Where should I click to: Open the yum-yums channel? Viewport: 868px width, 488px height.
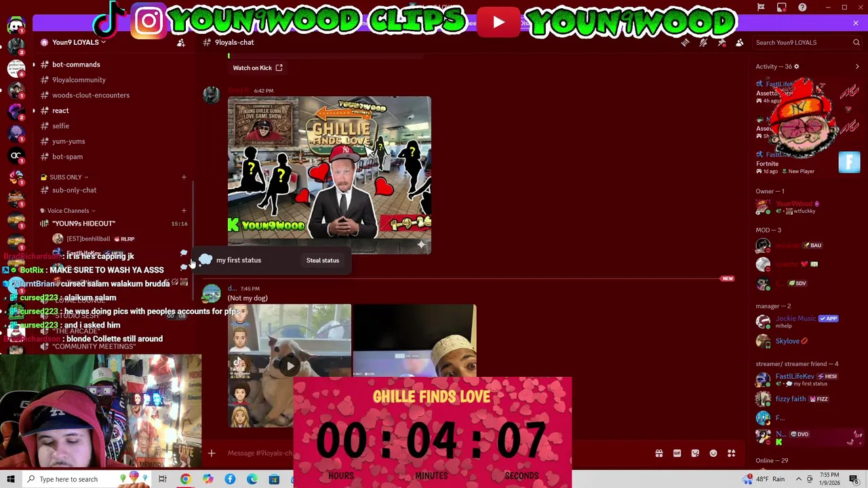coord(68,141)
